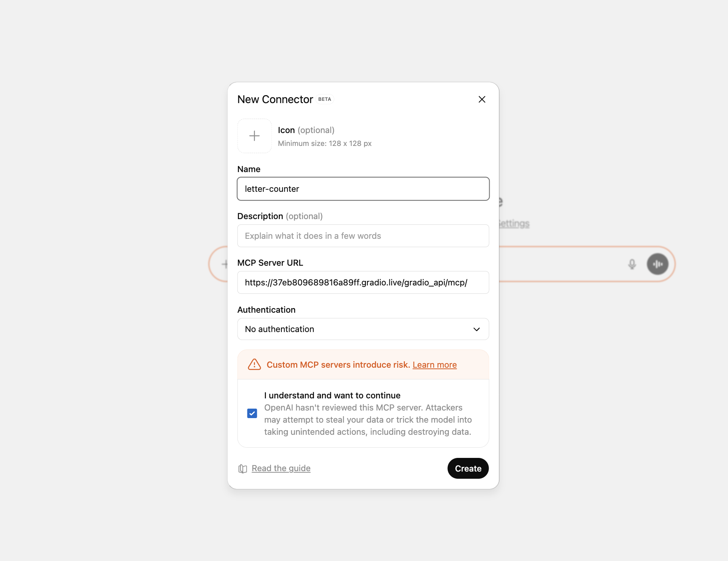This screenshot has width=728, height=561.
Task: Click the book icon beside Read the guide
Action: [242, 469]
